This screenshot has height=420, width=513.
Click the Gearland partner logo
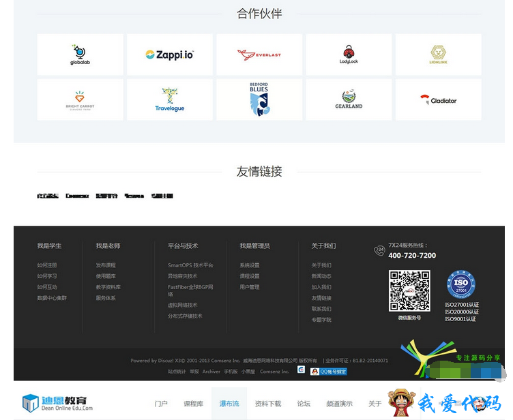click(x=349, y=100)
